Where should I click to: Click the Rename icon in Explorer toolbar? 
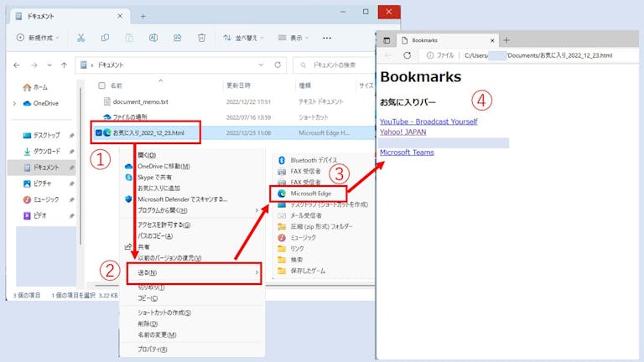(153, 38)
